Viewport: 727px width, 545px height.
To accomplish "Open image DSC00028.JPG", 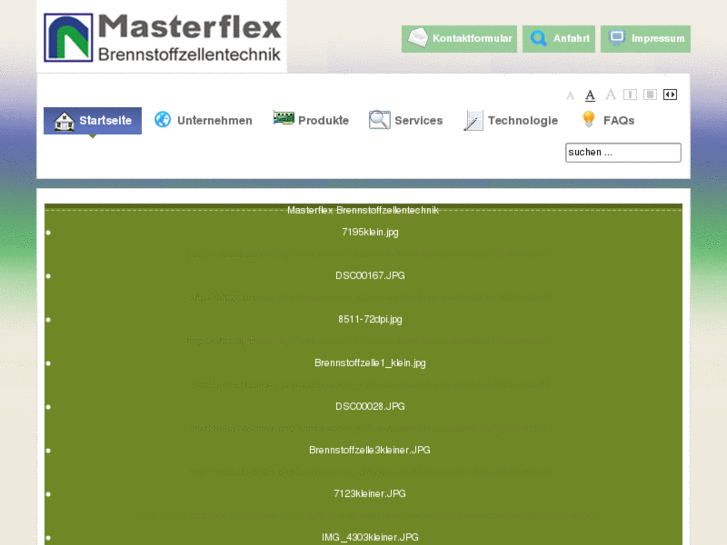I will tap(370, 407).
